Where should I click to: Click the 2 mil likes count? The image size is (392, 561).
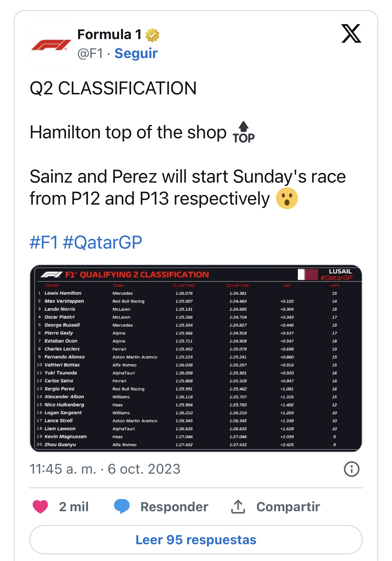pos(74,507)
